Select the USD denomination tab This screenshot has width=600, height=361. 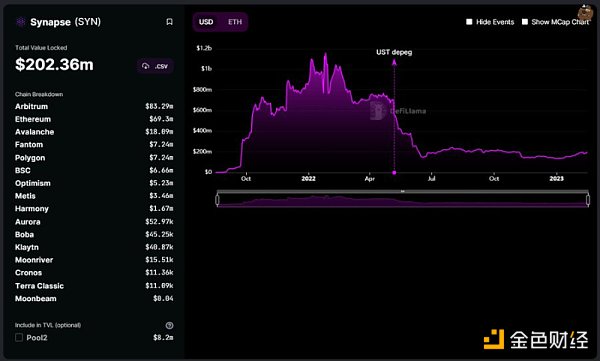(206, 22)
